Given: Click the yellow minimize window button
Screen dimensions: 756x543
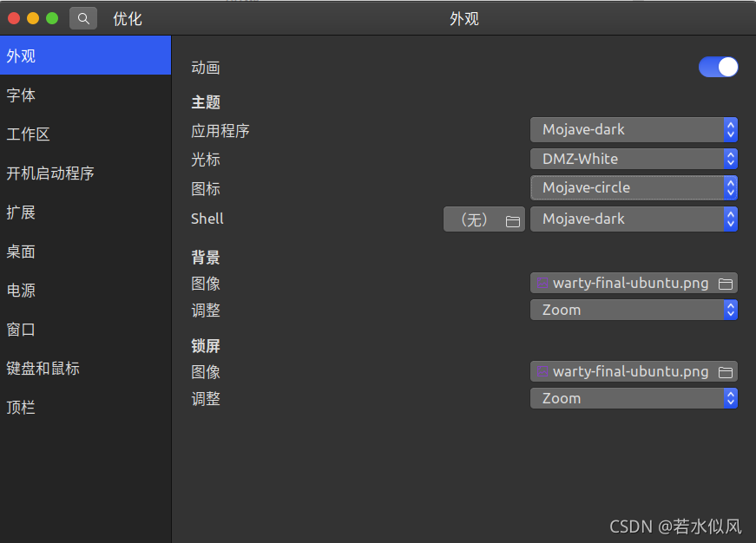Looking at the screenshot, I should [x=33, y=18].
